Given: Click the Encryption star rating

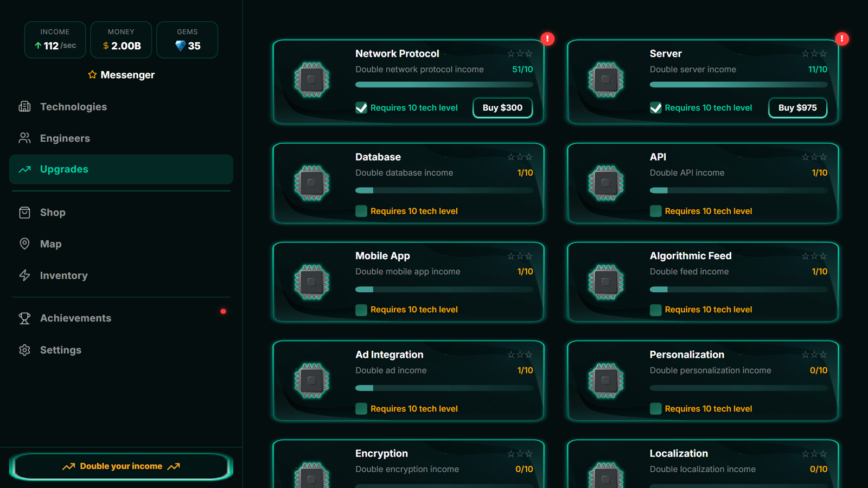Looking at the screenshot, I should [520, 453].
